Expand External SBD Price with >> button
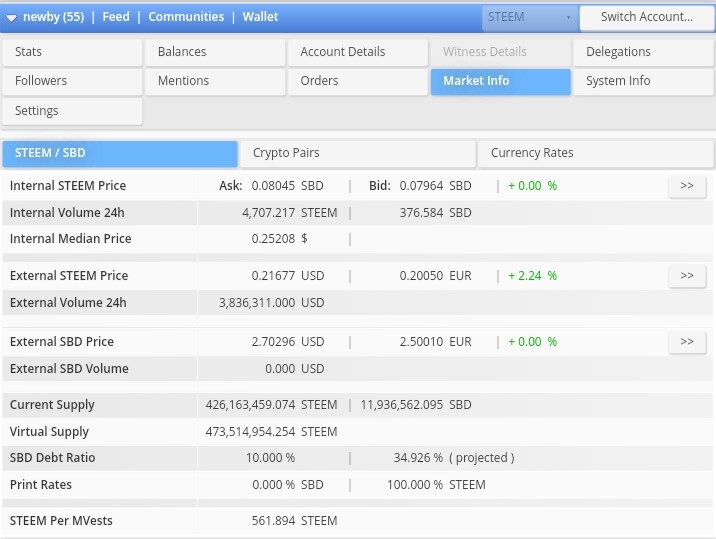 [687, 342]
